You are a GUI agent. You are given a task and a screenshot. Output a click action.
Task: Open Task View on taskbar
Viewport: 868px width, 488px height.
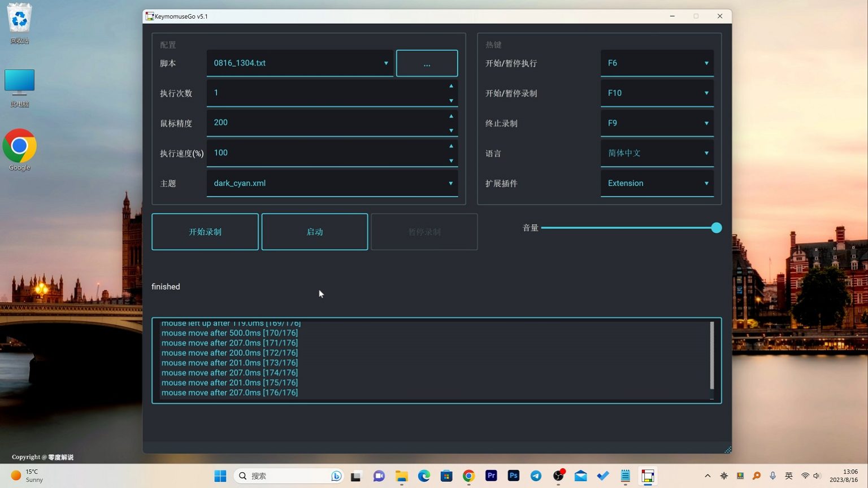[x=356, y=476]
